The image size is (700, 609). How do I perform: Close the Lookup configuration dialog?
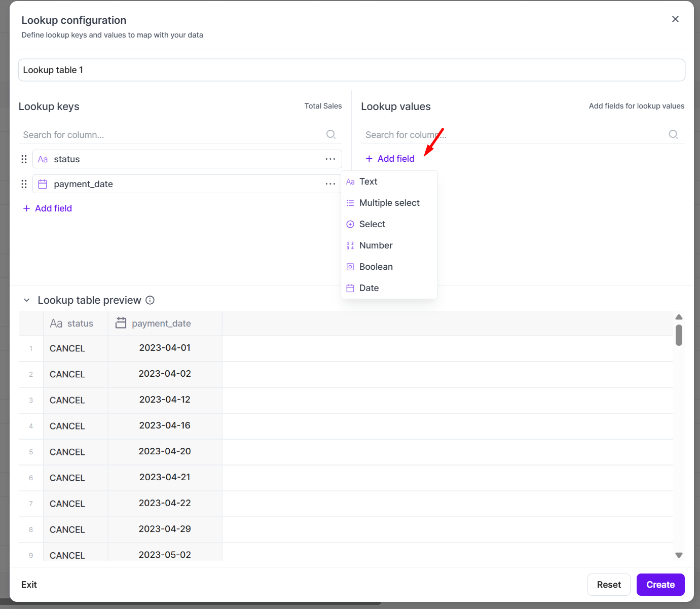tap(675, 19)
